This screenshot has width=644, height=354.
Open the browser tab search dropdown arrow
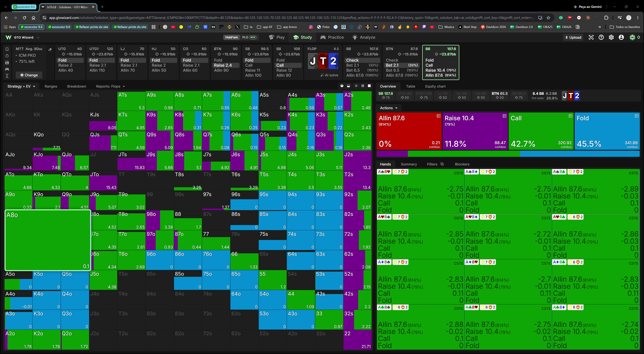point(6,7)
